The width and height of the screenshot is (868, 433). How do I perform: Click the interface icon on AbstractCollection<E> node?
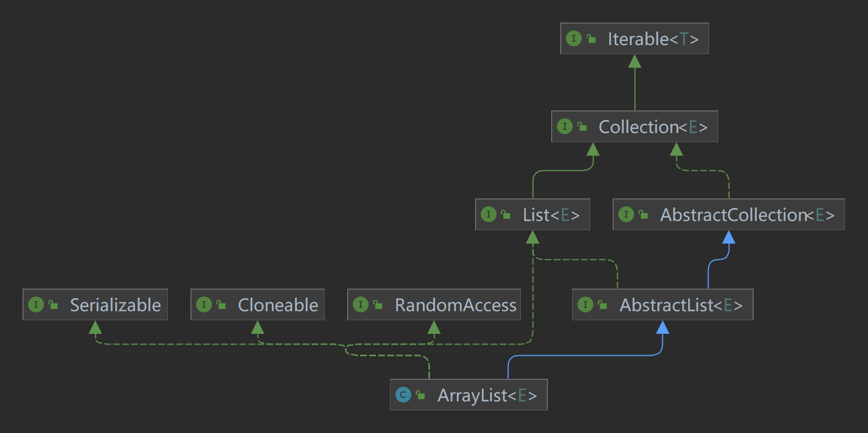click(x=627, y=214)
